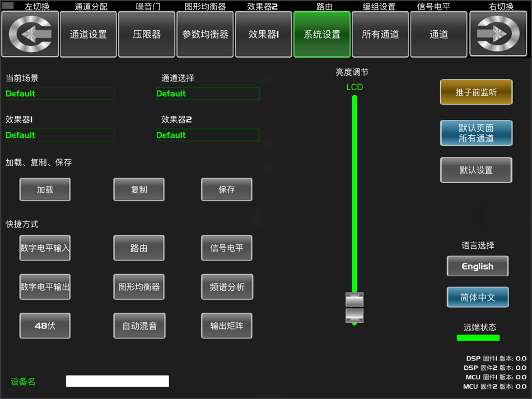Toggle the 推子前监听 button
This screenshot has height=399, width=532.
476,92
